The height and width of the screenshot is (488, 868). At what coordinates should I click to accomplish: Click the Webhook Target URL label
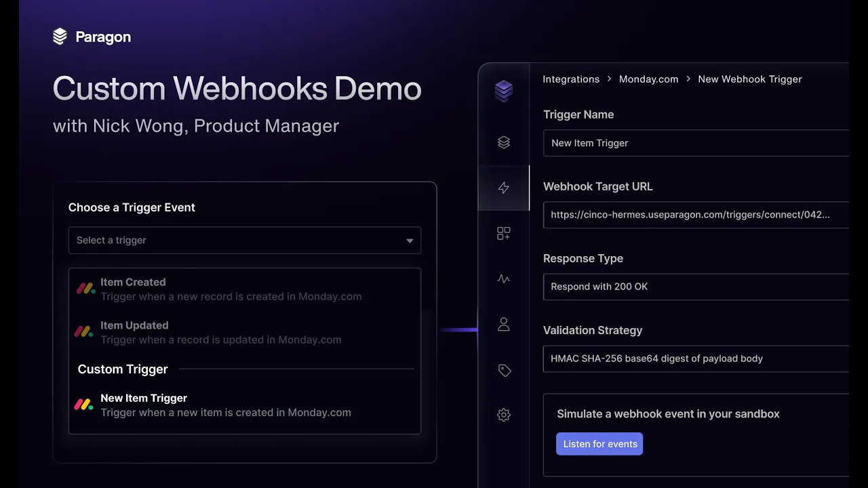click(598, 186)
